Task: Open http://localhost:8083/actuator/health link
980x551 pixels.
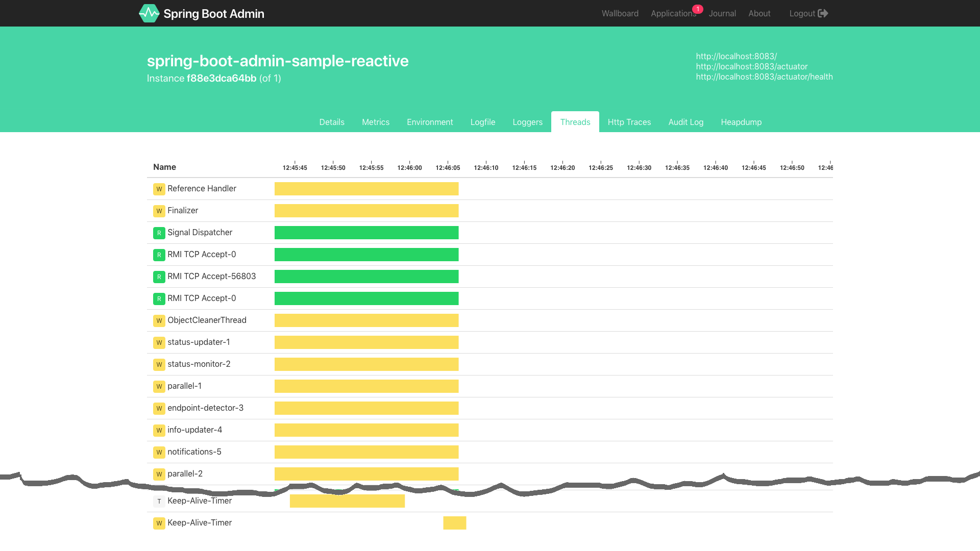Action: (764, 76)
